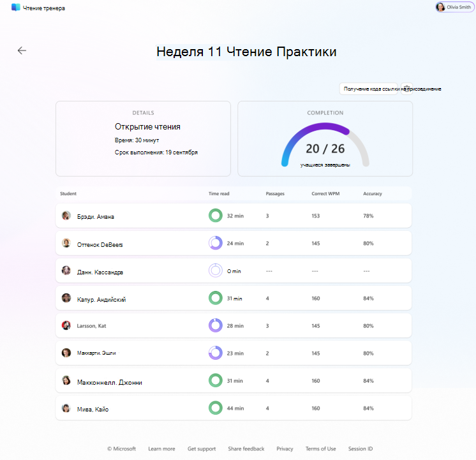Sort by the Correct WPM column header
Screen dimensions: 476x460
(325, 194)
